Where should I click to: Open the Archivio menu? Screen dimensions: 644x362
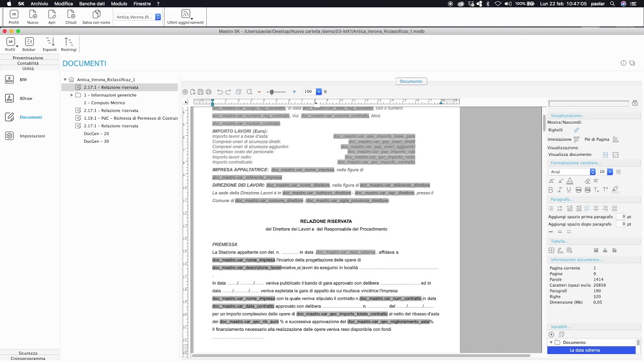(39, 4)
